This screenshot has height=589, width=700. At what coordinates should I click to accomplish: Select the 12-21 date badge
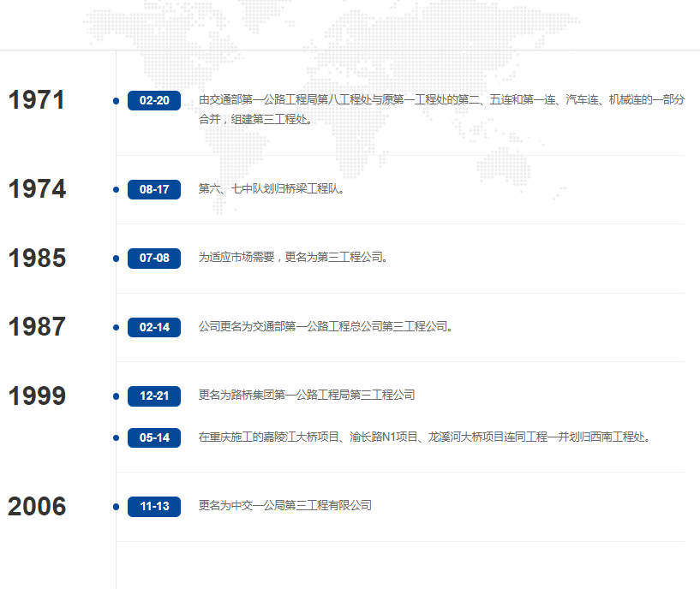point(154,396)
